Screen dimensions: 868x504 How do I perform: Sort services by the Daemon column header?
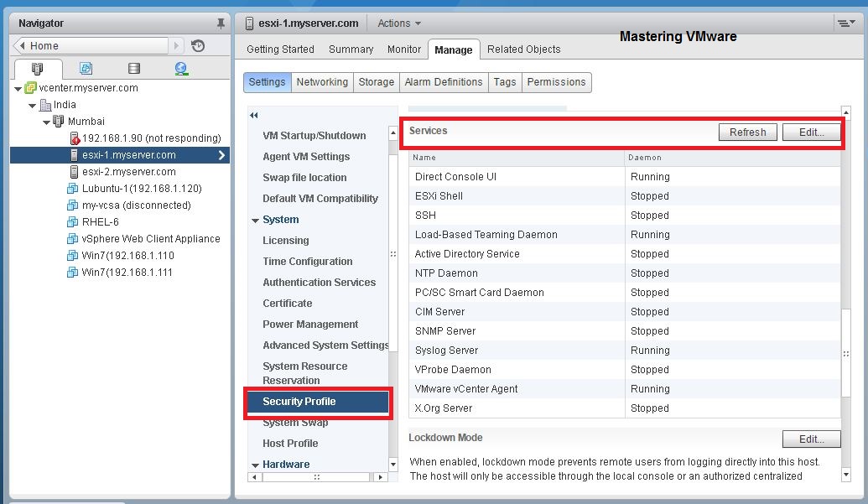[x=732, y=158]
